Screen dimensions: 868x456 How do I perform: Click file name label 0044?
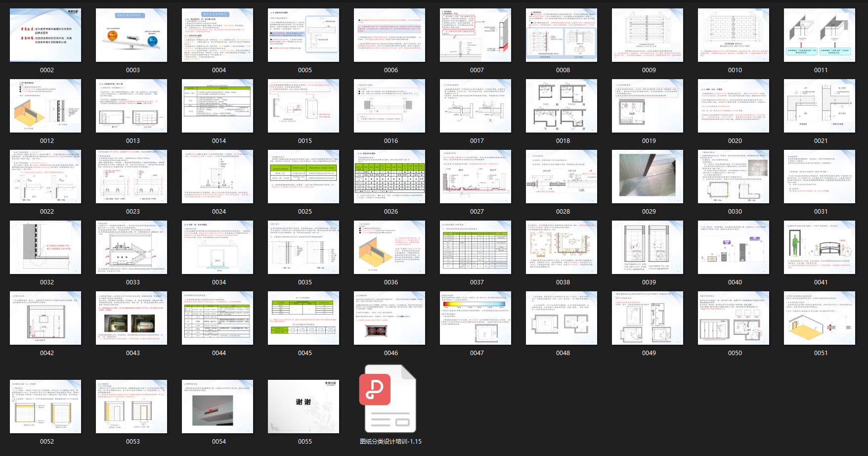pyautogui.click(x=219, y=353)
